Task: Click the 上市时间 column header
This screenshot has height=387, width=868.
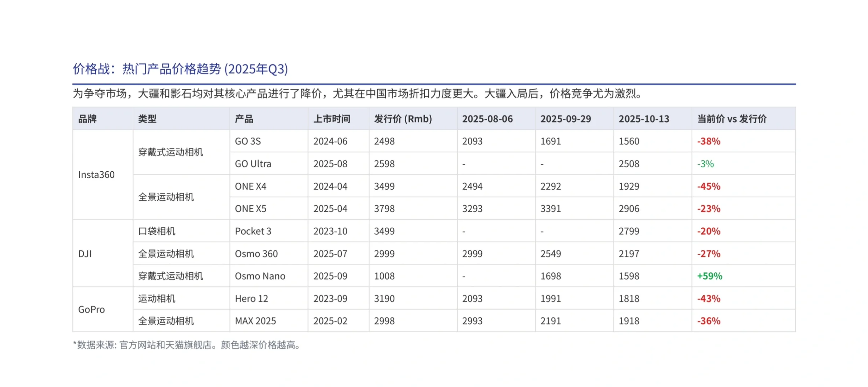Action: tap(332, 119)
